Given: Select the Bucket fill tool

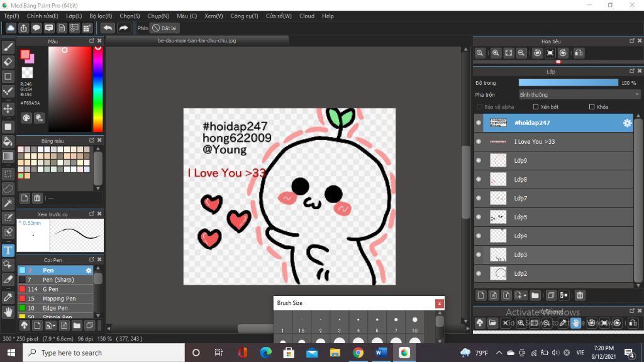Looking at the screenshot, I should tap(8, 141).
